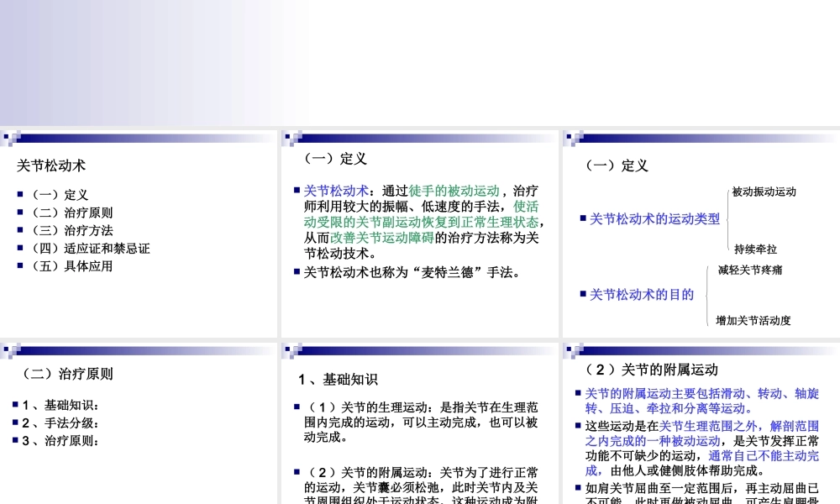This screenshot has height=504, width=840.
Task: Expand the 持续牵拉 branch item
Action: tap(754, 249)
